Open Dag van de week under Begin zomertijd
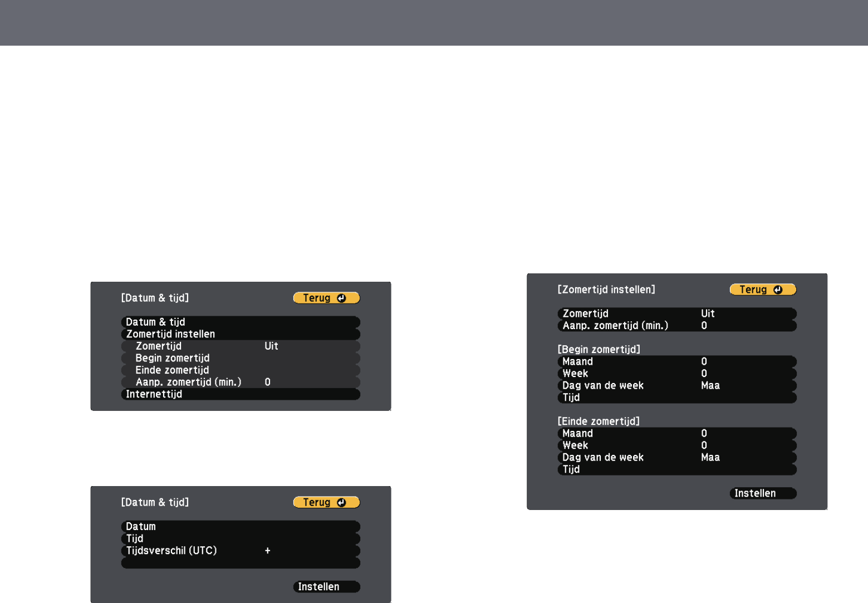This screenshot has width=868, height=603. [676, 385]
